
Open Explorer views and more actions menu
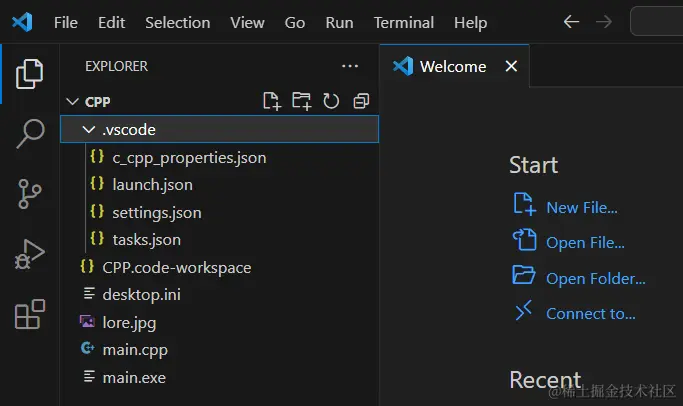[350, 66]
